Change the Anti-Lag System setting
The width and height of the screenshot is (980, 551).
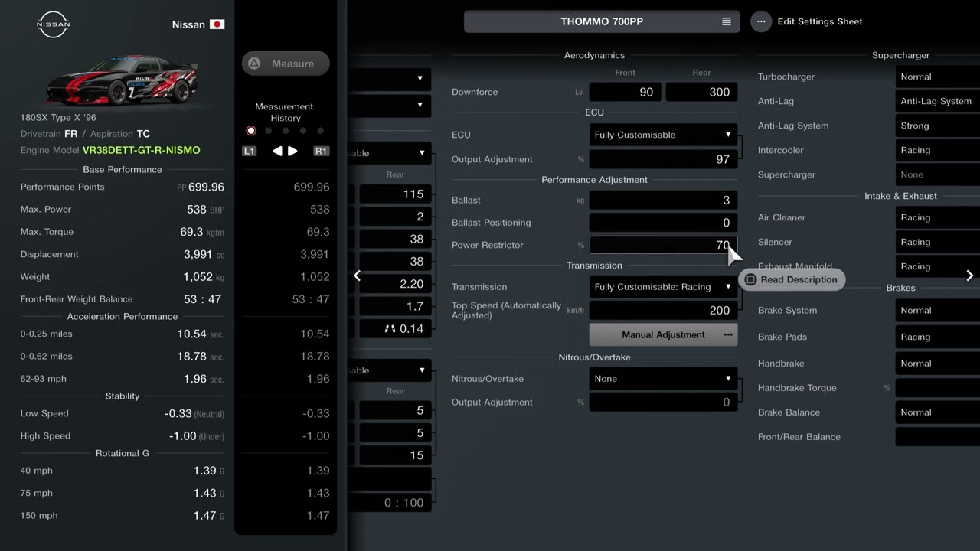[937, 101]
